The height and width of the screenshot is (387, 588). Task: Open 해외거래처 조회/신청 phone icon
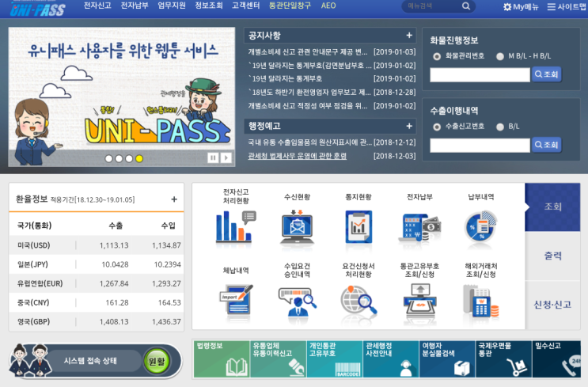(480, 301)
